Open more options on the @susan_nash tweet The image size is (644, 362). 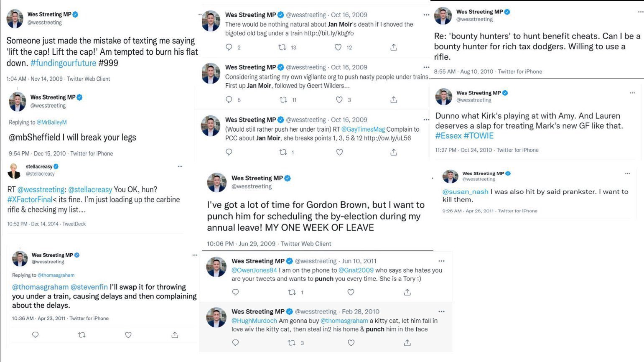[x=627, y=173]
